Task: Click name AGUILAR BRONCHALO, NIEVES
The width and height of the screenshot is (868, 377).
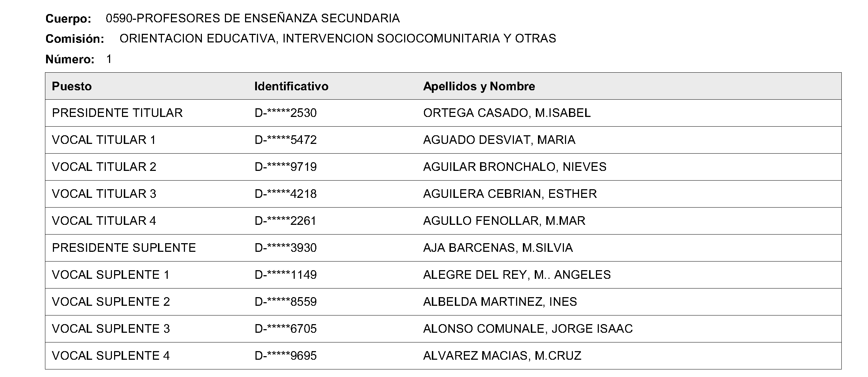Action: pyautogui.click(x=515, y=167)
